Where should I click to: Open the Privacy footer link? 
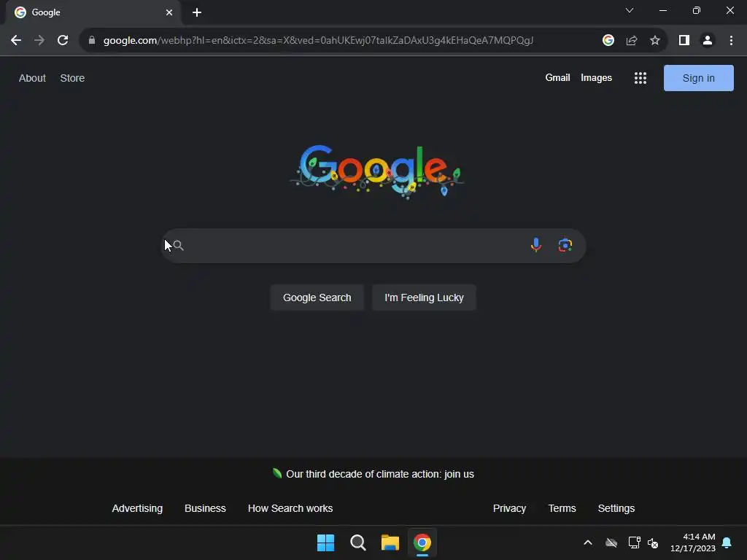coord(509,508)
